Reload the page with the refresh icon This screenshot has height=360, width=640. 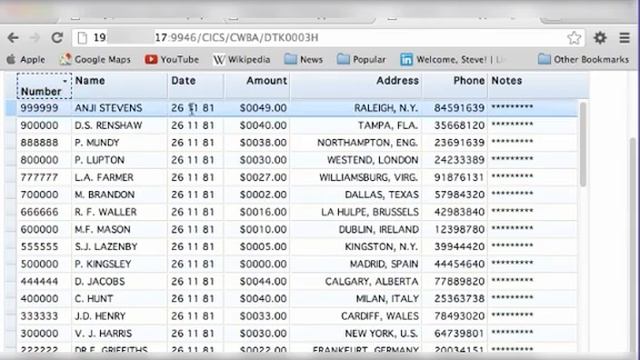coord(57,38)
